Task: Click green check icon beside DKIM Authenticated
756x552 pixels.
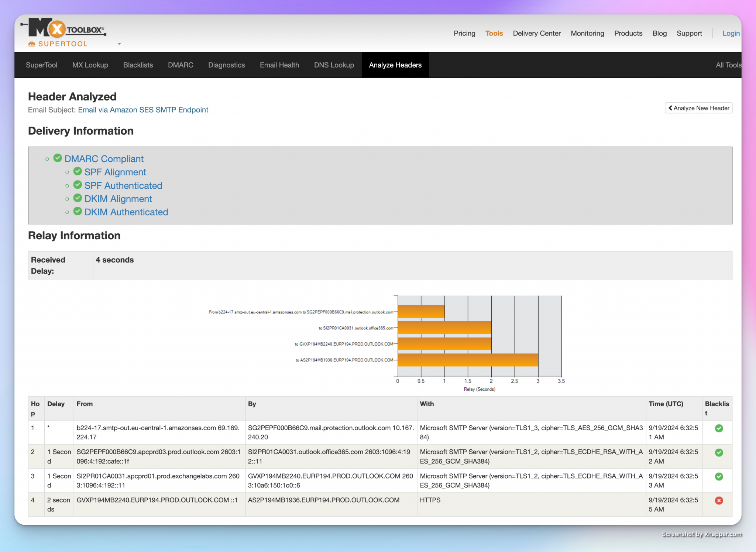Action: (x=78, y=212)
